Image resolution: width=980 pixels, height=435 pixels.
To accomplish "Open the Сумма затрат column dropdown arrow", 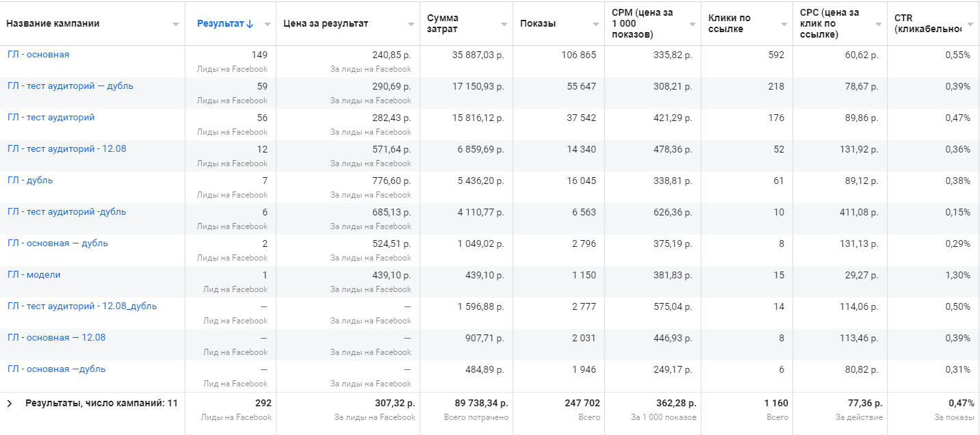I will click(504, 24).
